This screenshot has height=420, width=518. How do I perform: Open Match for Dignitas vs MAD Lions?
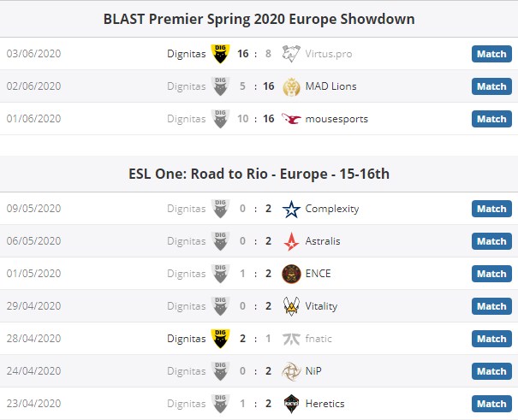(x=491, y=86)
